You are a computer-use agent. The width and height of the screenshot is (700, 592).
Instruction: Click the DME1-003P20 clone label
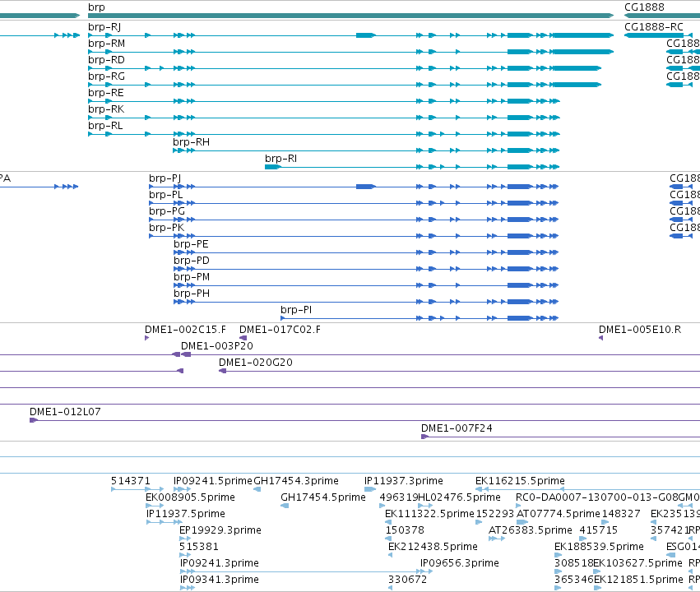coord(217,346)
